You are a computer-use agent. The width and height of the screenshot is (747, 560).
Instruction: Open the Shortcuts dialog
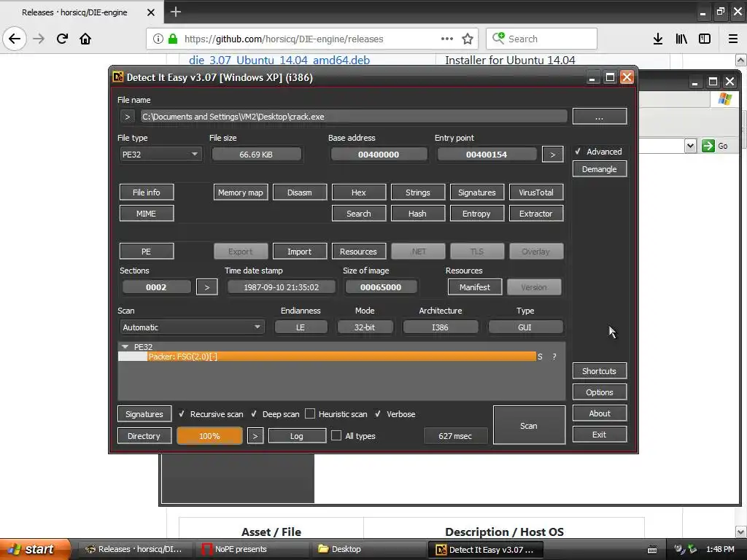600,371
